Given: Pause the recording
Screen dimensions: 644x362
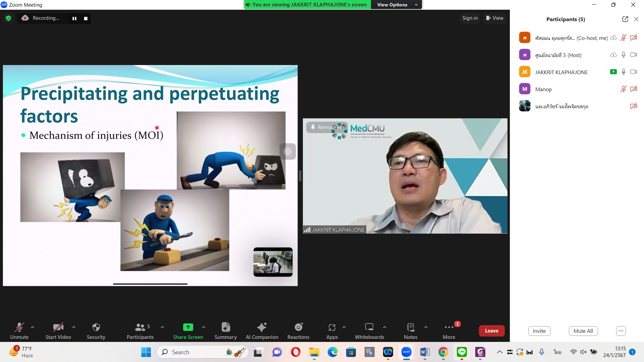Looking at the screenshot, I should pyautogui.click(x=74, y=18).
